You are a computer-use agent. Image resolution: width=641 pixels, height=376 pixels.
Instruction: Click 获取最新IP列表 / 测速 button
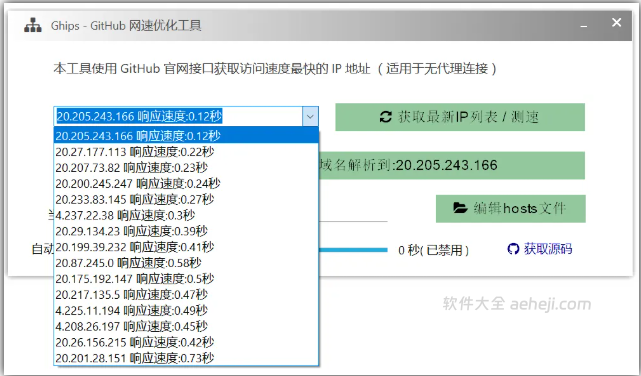(460, 117)
